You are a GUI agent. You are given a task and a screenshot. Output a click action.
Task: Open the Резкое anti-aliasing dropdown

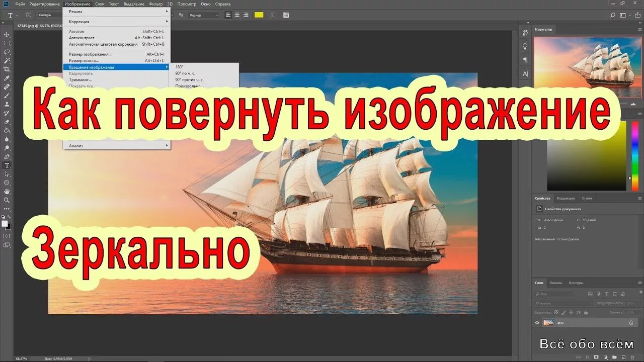point(204,15)
